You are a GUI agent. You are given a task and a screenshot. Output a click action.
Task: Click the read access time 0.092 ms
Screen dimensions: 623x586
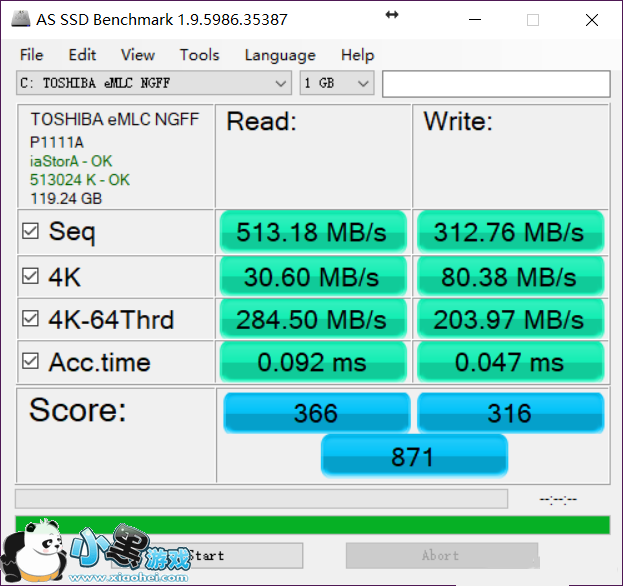pos(313,362)
